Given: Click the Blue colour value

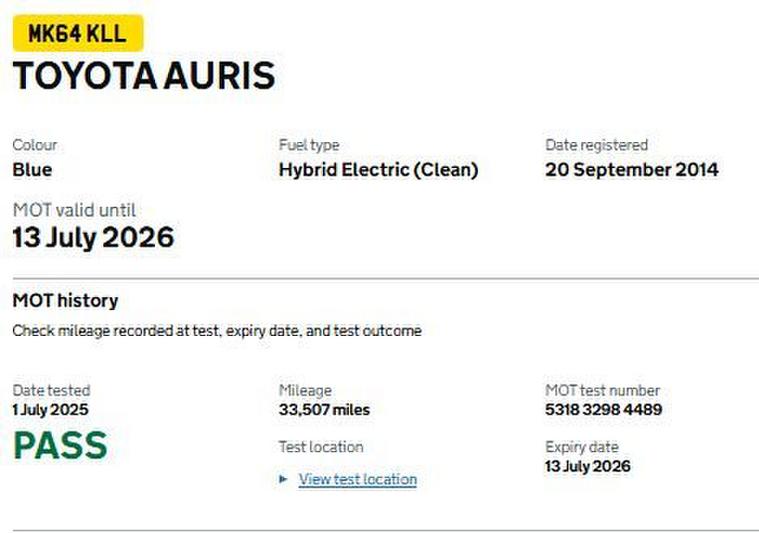Looking at the screenshot, I should [32, 170].
